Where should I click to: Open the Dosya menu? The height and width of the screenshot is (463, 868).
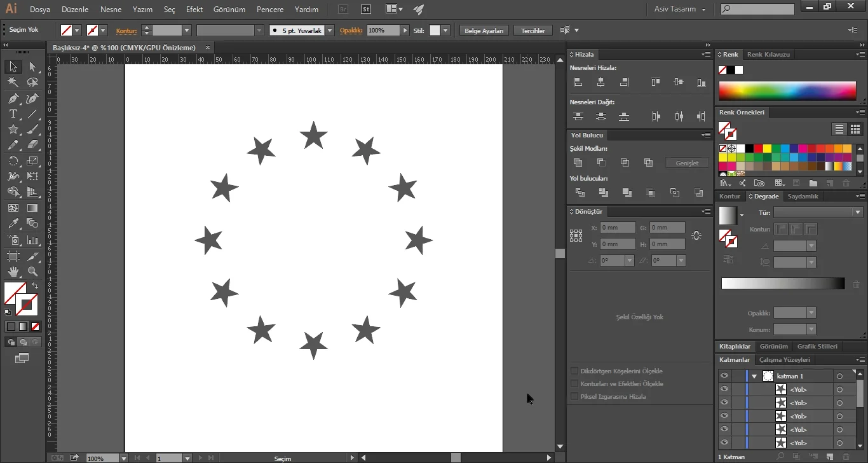40,10
